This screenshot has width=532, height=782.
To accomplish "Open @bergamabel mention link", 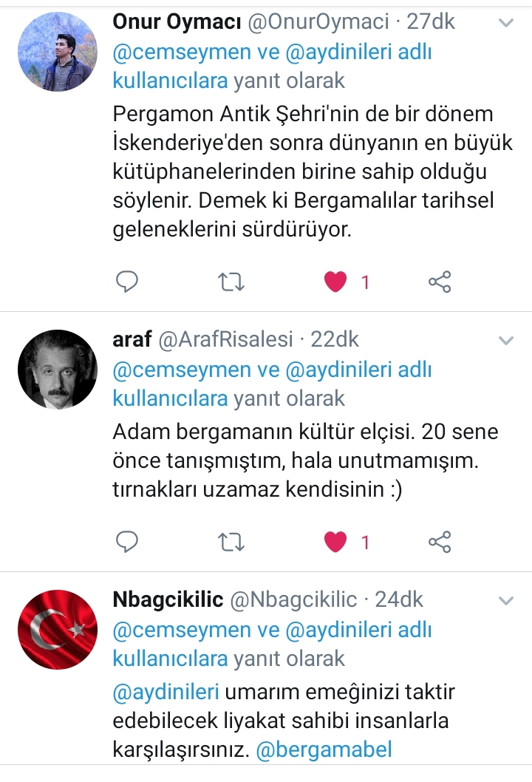I will pos(324,749).
